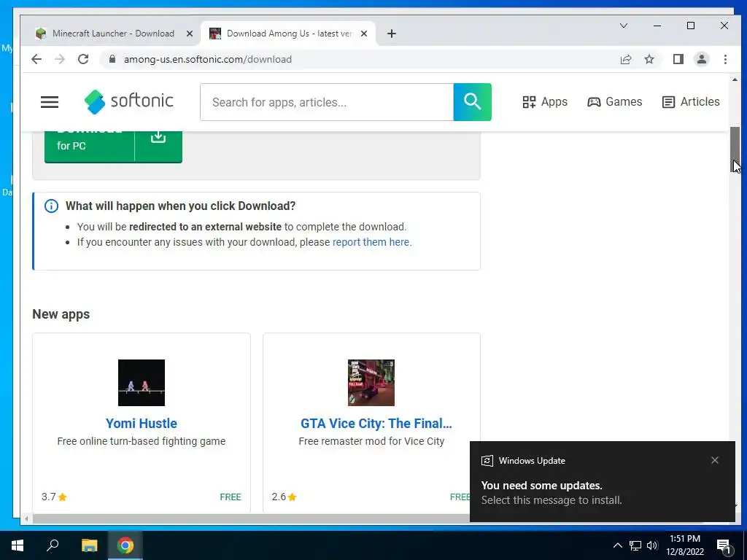Viewport: 747px width, 560px height.
Task: Follow the 'report them here' link
Action: click(x=371, y=242)
